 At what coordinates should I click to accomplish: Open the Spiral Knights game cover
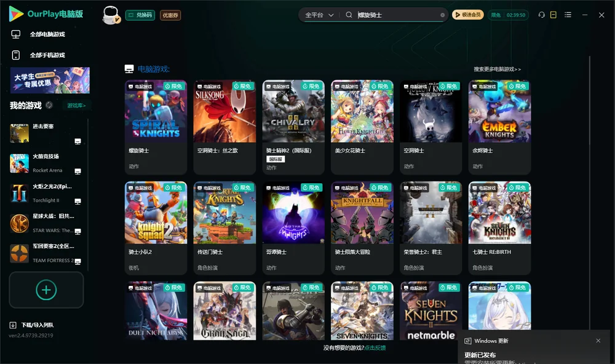coord(156,111)
